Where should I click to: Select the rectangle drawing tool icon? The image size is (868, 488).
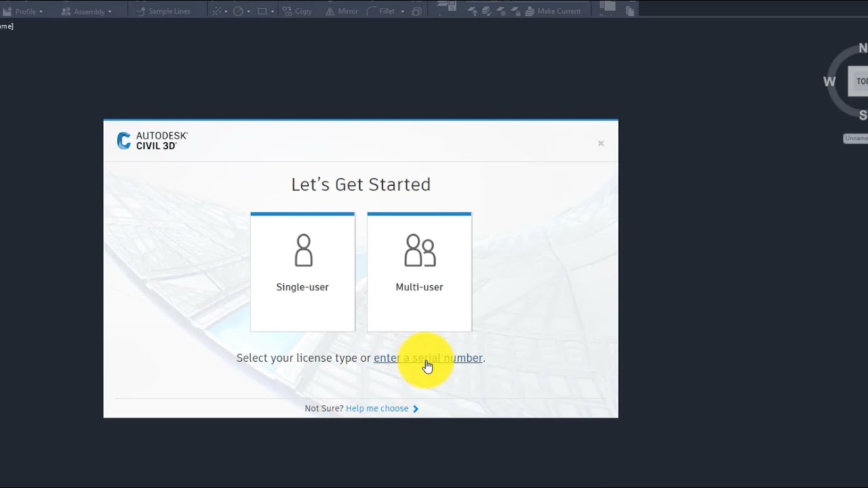262,12
